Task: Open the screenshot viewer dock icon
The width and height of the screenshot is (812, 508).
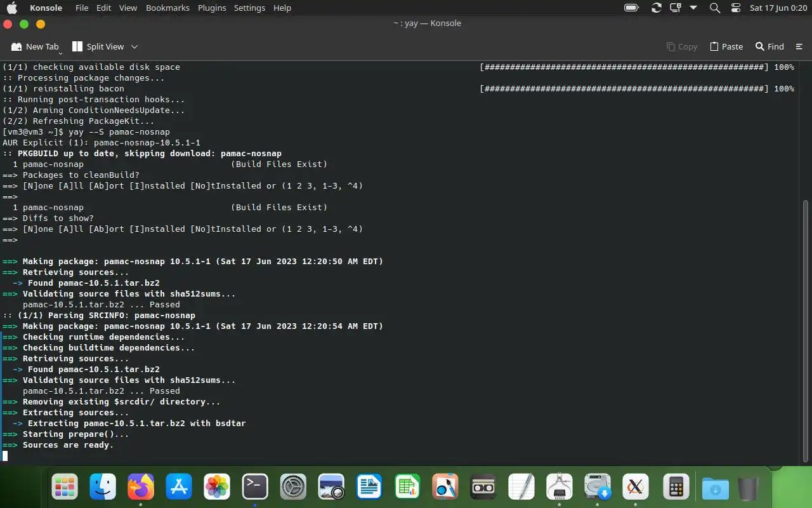Action: point(331,487)
